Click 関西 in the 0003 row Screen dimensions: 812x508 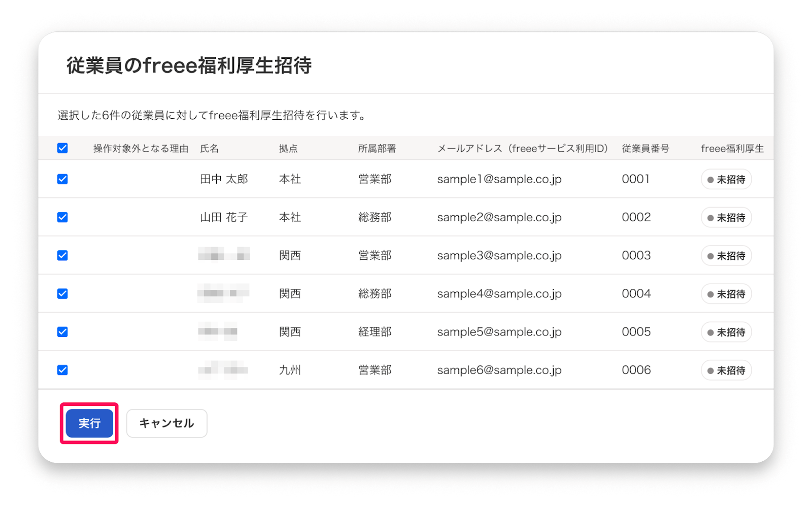click(x=290, y=255)
